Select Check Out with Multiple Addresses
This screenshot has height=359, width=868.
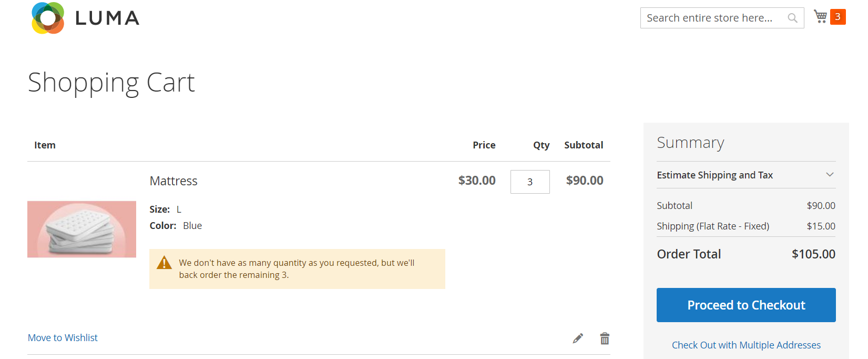[x=746, y=345]
